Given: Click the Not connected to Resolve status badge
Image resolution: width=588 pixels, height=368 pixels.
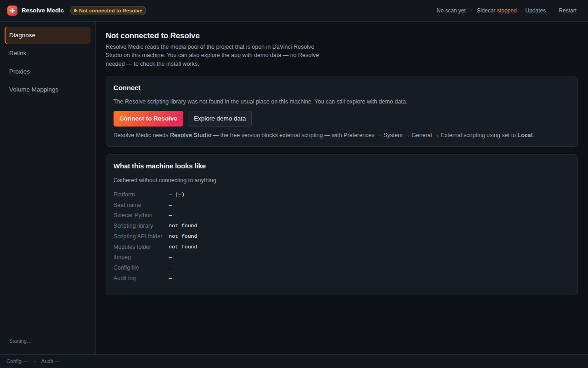Looking at the screenshot, I should (108, 11).
